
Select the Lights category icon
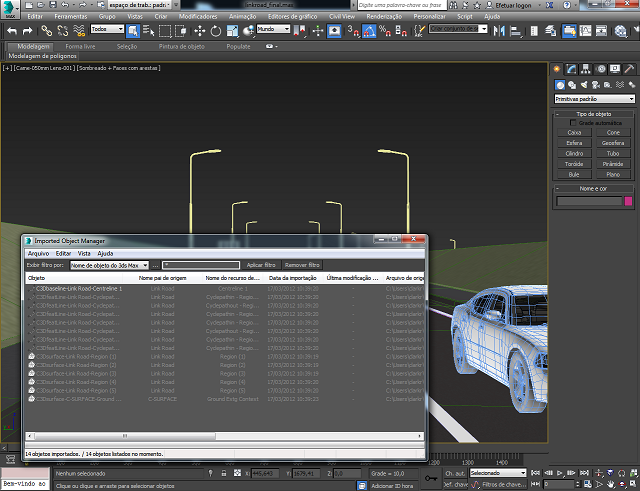coord(584,85)
